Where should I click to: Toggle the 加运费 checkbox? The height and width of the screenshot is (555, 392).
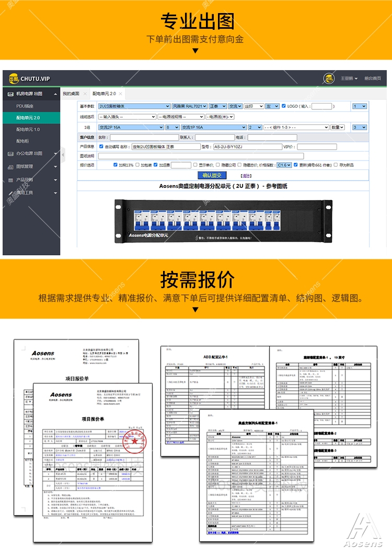click(155, 165)
